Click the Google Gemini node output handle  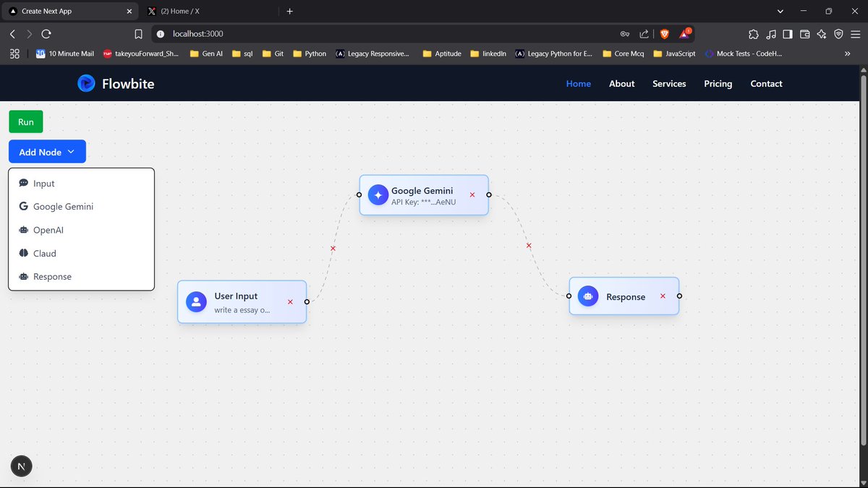tap(489, 194)
